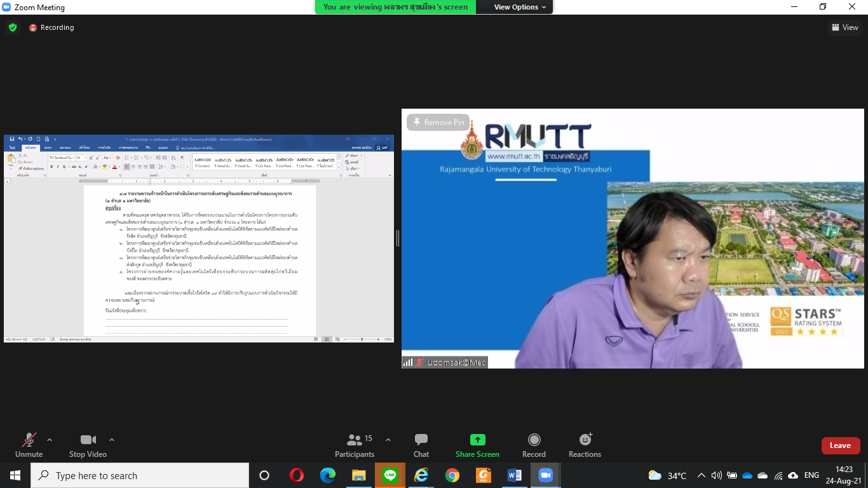Select the Content style in Word styles gallery
The image size is (868, 488).
[x=202, y=163]
